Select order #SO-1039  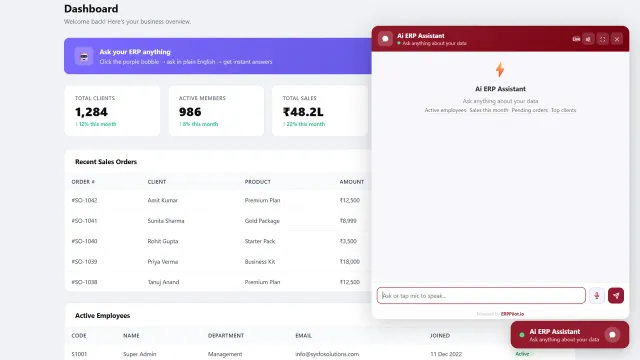coord(84,262)
